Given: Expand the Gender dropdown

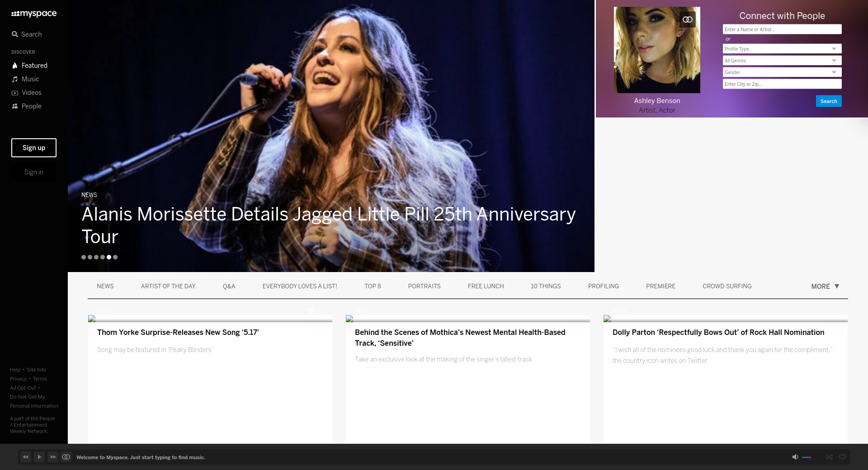Looking at the screenshot, I should click(x=782, y=72).
